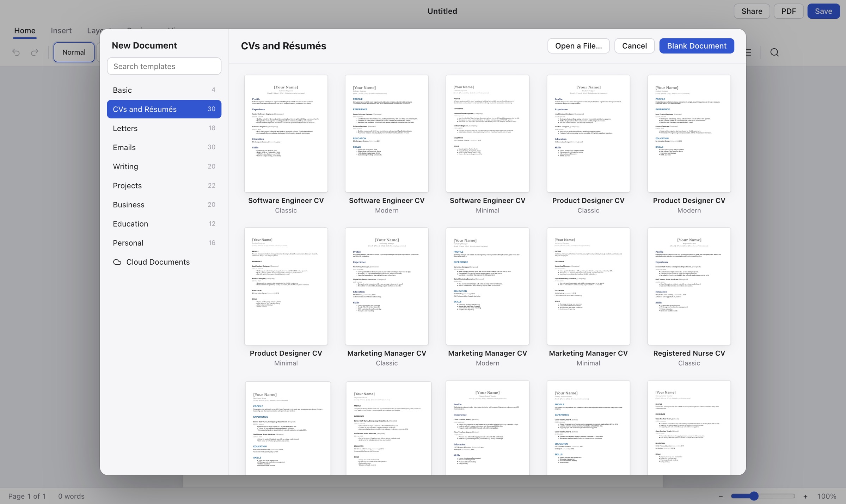The image size is (846, 504).
Task: Select the CVs and Résumés category
Action: 164,109
